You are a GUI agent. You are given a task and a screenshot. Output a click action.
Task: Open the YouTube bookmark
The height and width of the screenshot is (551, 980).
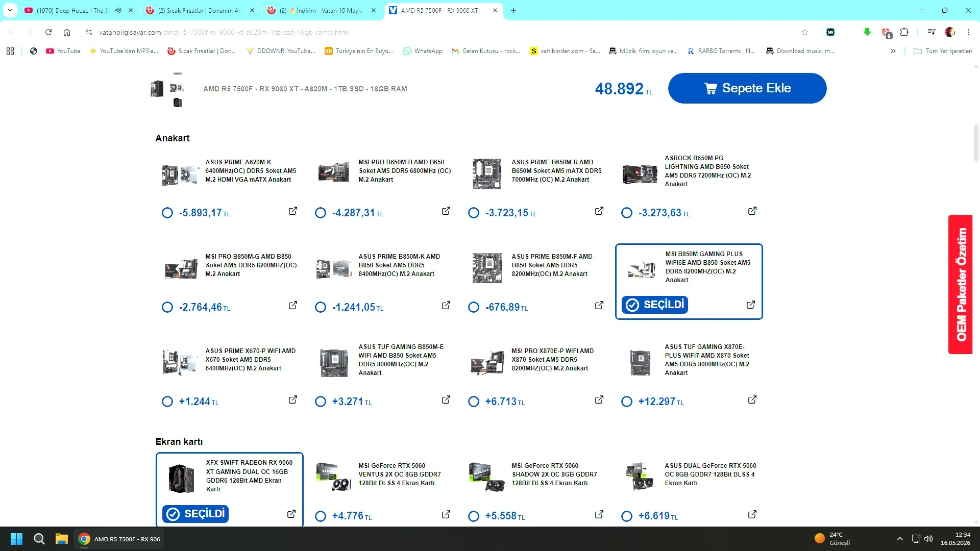(63, 51)
